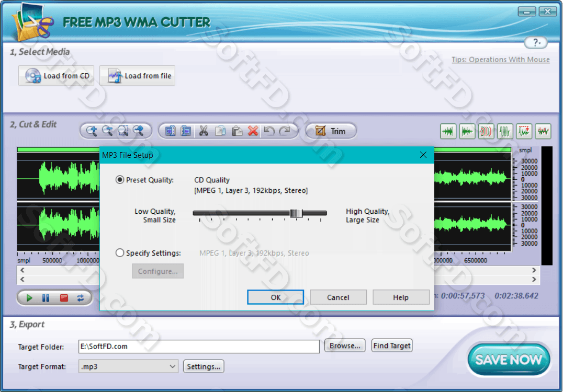Viewport: 563px width, 392px height.
Task: Apply the echo effect icon
Action: [x=486, y=131]
